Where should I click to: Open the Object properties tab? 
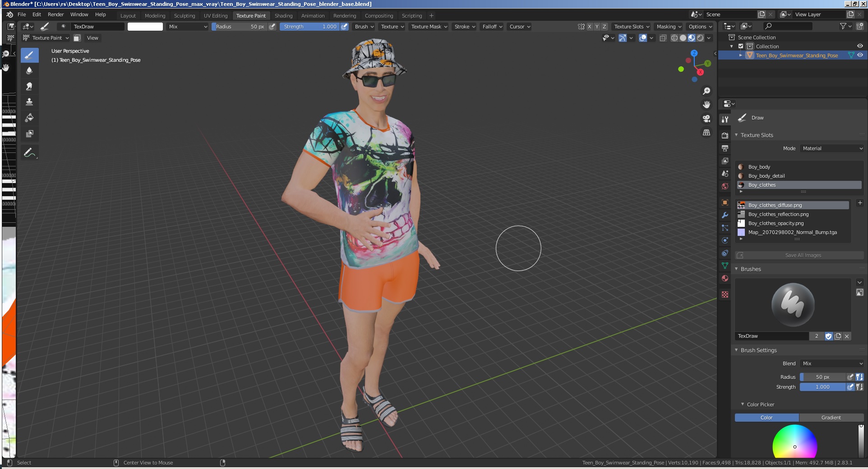pyautogui.click(x=725, y=202)
